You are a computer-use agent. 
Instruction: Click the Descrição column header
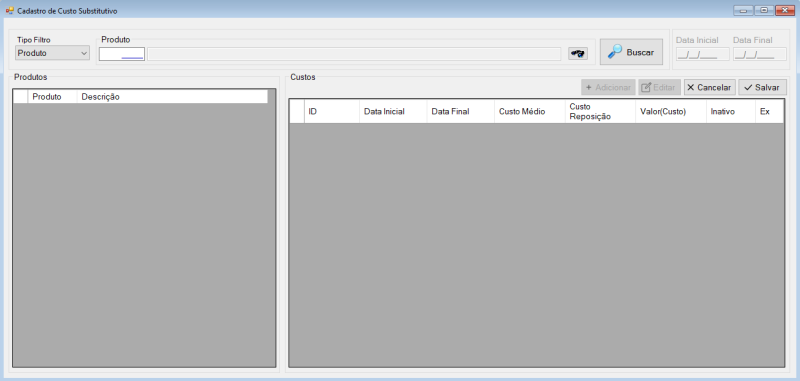(x=172, y=97)
